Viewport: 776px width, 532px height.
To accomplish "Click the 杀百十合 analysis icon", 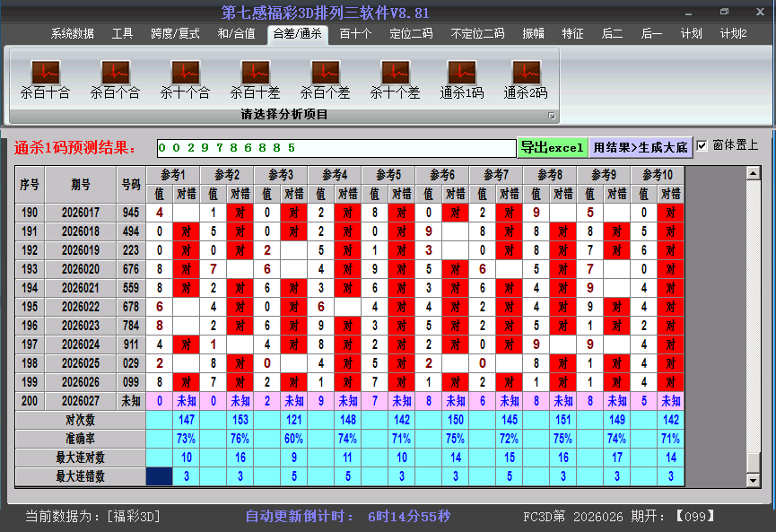I will click(45, 73).
